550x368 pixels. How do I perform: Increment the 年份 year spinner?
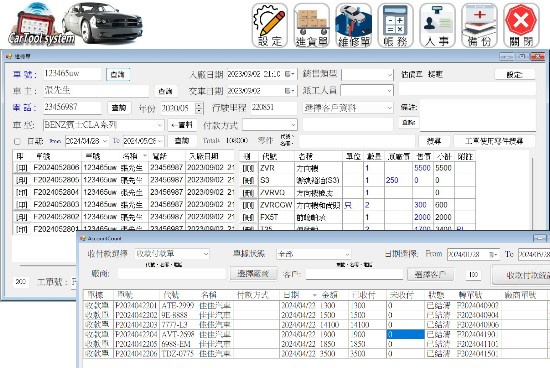point(199,105)
